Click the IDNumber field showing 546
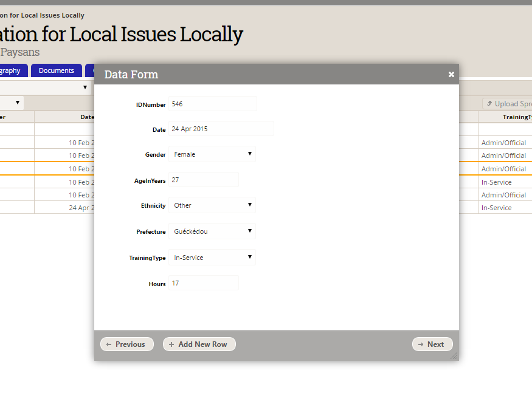This screenshot has width=532, height=393. click(x=212, y=104)
